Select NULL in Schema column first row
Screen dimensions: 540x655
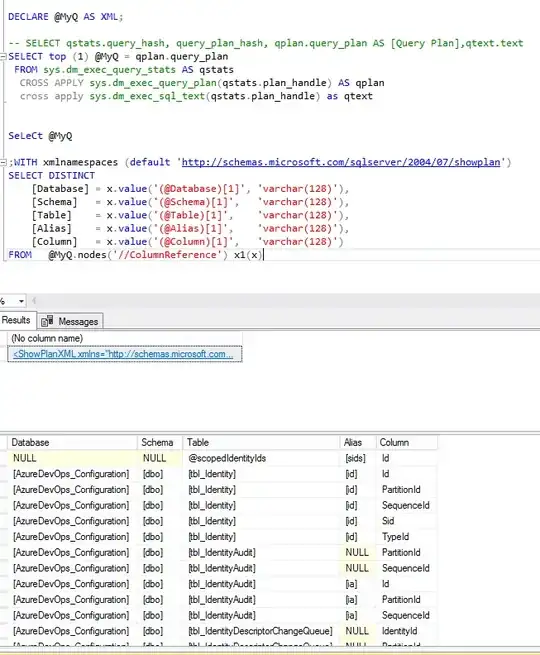click(160, 458)
